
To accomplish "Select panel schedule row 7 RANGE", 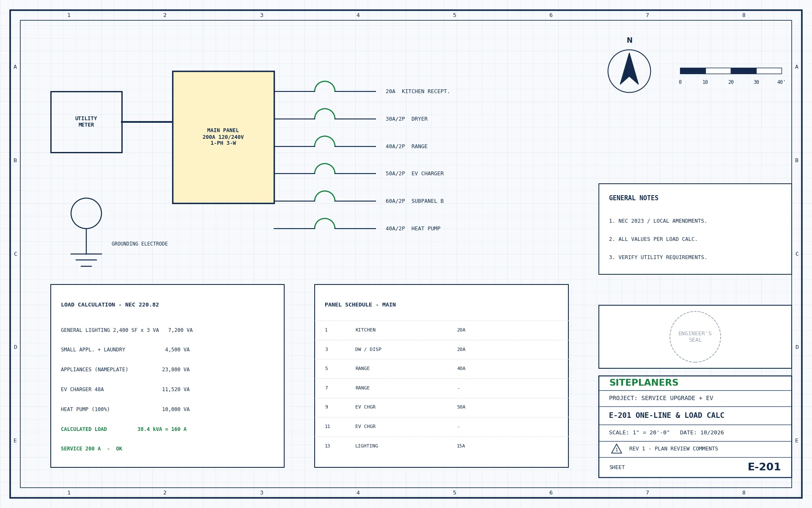I will tap(442, 388).
